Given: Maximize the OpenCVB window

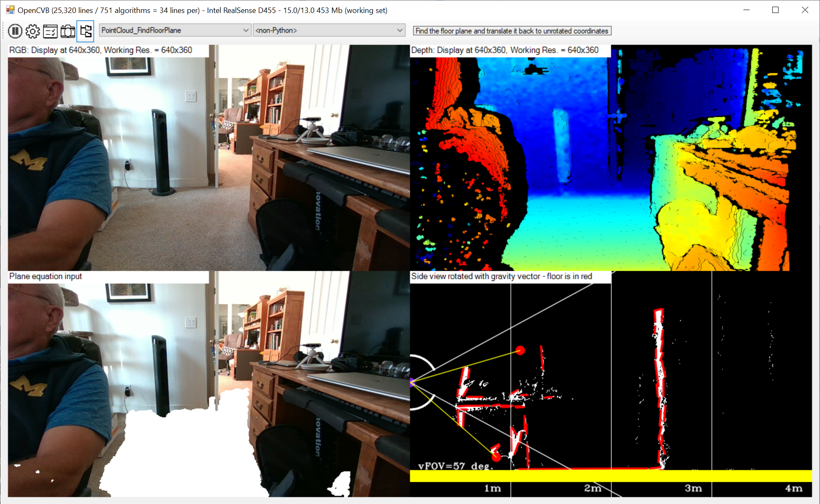Looking at the screenshot, I should point(775,10).
